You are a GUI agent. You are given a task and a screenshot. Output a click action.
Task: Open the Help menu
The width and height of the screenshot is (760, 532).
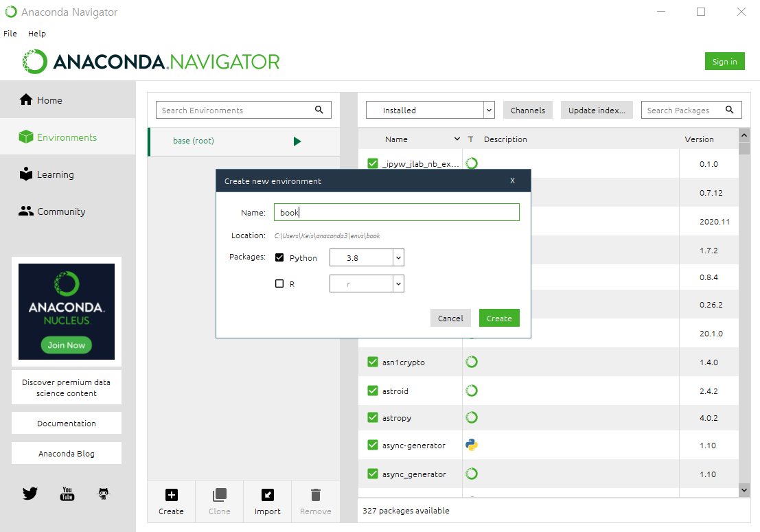[37, 34]
